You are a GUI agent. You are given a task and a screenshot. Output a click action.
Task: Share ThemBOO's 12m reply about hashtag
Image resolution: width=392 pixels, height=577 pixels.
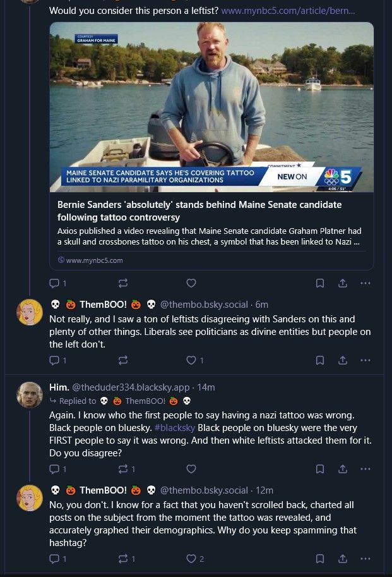click(x=342, y=559)
